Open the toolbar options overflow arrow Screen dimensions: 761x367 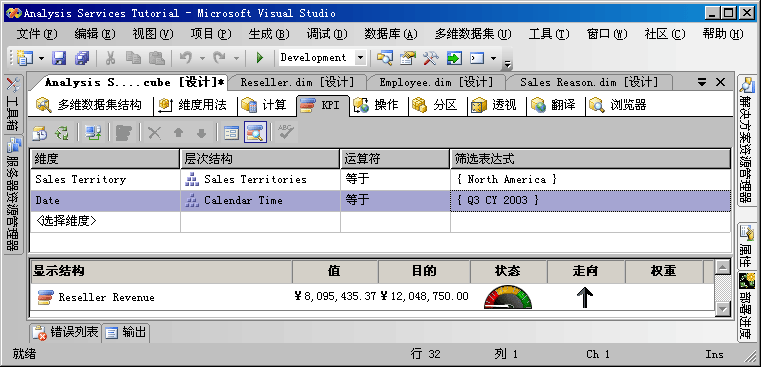(508, 63)
